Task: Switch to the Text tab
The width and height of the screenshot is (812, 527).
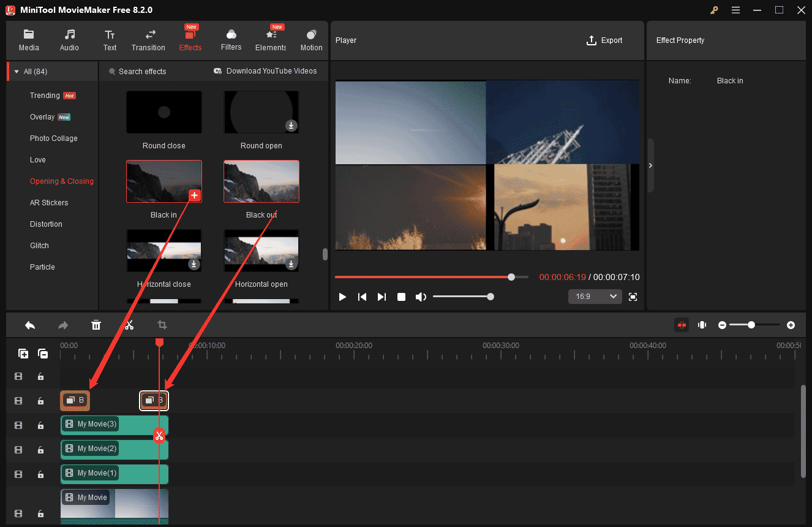Action: point(110,40)
